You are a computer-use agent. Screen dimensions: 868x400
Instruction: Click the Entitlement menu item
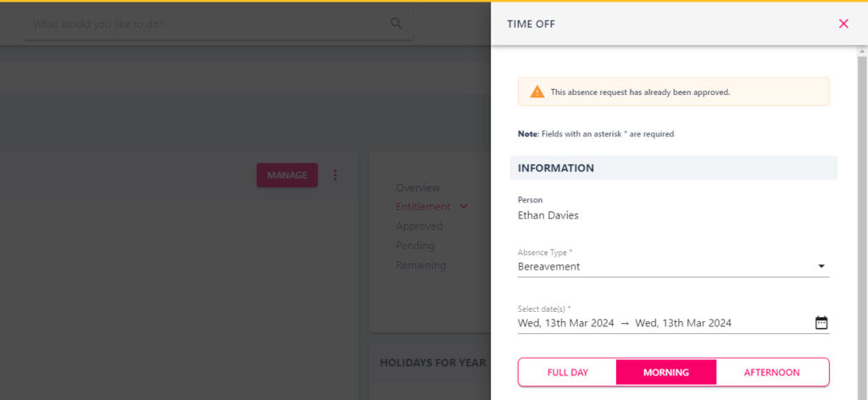(423, 207)
